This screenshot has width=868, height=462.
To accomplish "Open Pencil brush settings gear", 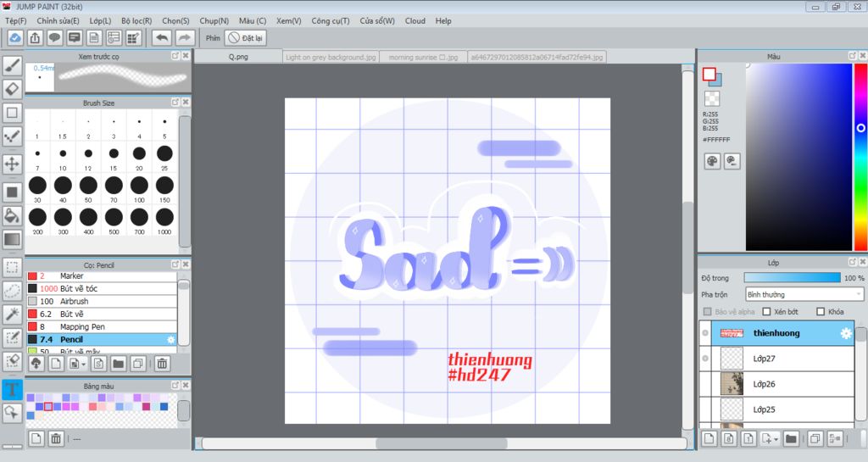I will [x=171, y=340].
